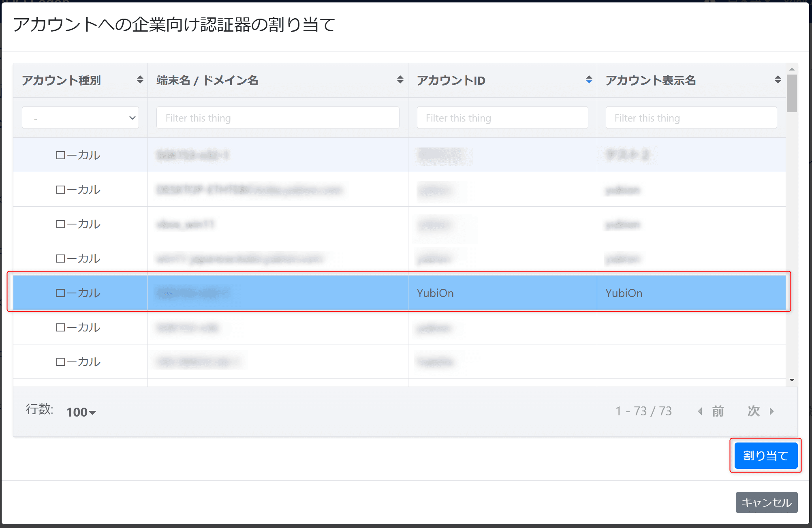This screenshot has height=528, width=812.
Task: Go to next page with 次
Action: [761, 411]
